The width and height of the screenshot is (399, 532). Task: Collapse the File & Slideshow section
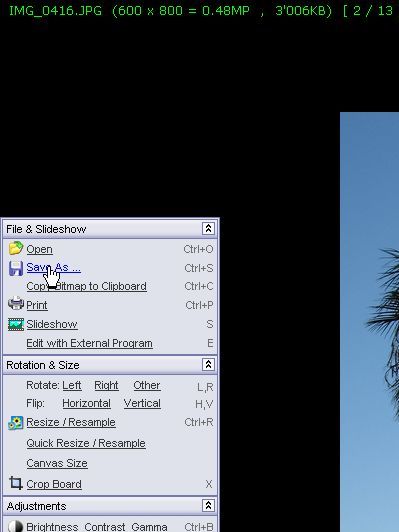[208, 229]
